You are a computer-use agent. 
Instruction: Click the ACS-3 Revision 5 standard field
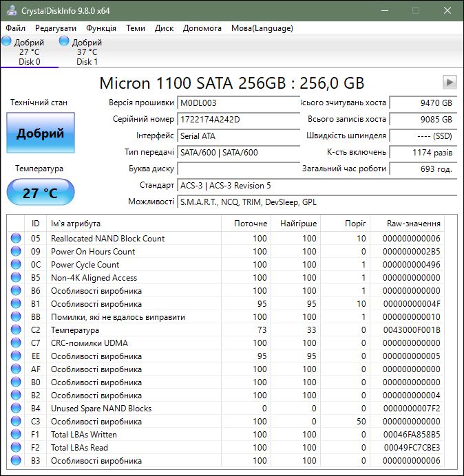point(317,186)
